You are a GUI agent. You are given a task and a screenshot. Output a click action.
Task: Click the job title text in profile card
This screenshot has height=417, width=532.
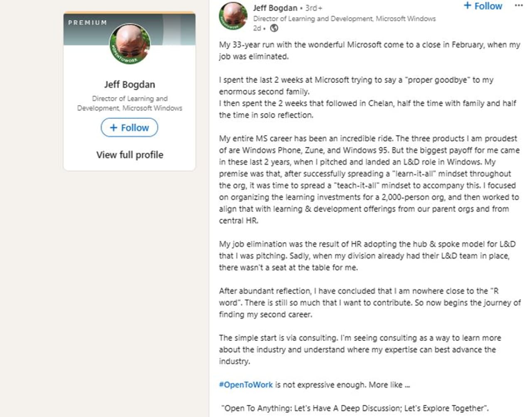130,103
